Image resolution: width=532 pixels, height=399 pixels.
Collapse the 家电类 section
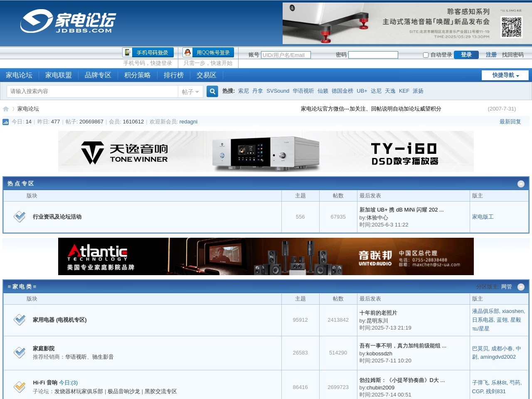pyautogui.click(x=521, y=287)
